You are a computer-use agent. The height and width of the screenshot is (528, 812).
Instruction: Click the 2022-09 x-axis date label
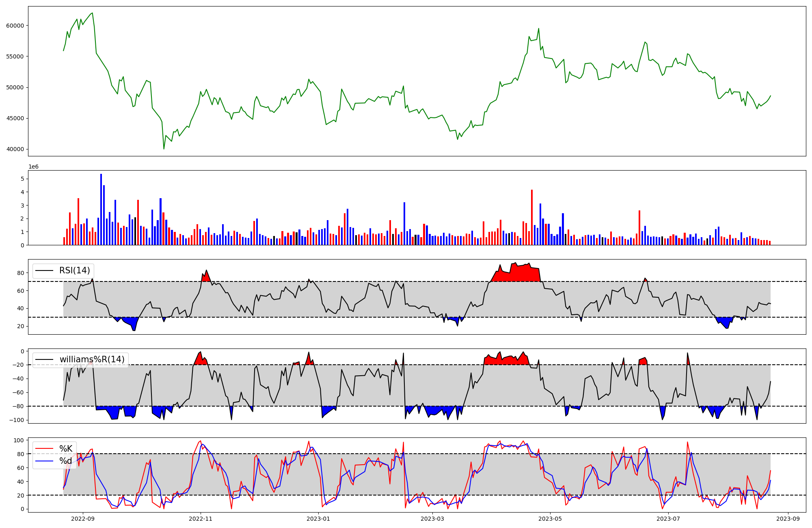click(x=83, y=518)
